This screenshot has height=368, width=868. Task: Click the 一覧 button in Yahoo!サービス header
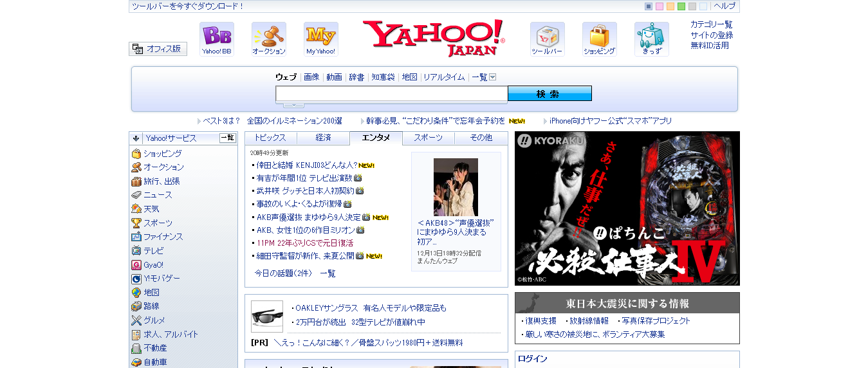click(228, 138)
